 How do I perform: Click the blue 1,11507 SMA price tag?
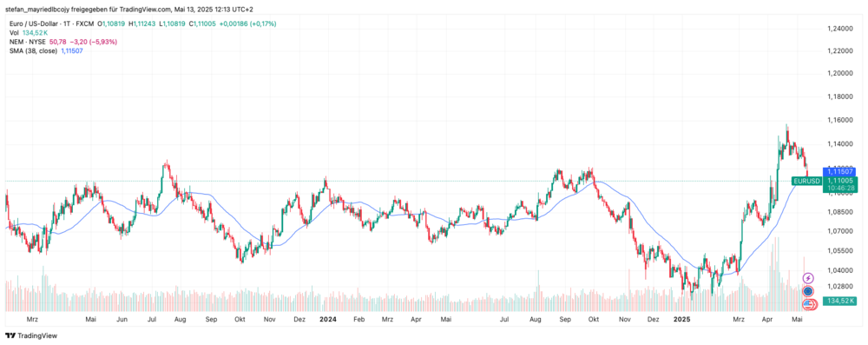(x=839, y=172)
